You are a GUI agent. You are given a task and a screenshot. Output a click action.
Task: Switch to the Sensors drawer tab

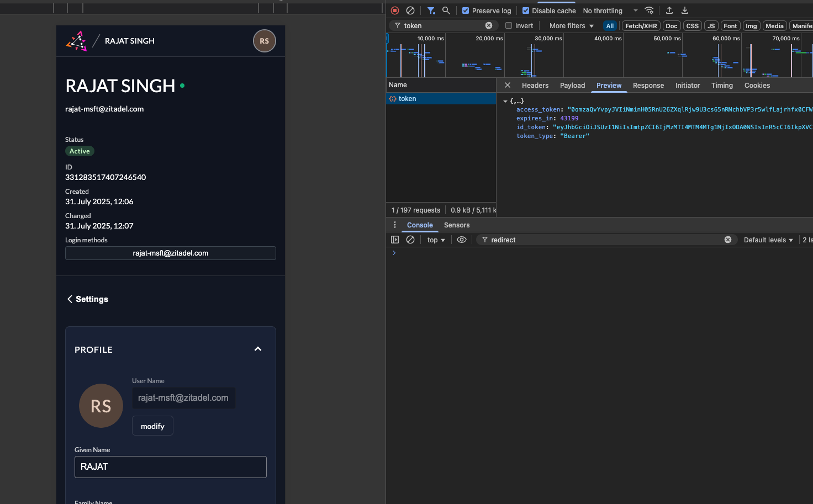pyautogui.click(x=457, y=225)
